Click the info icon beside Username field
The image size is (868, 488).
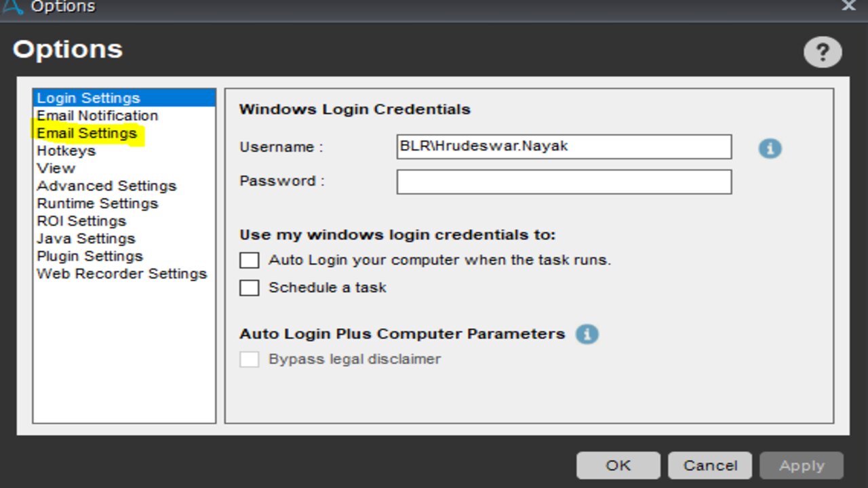point(770,148)
